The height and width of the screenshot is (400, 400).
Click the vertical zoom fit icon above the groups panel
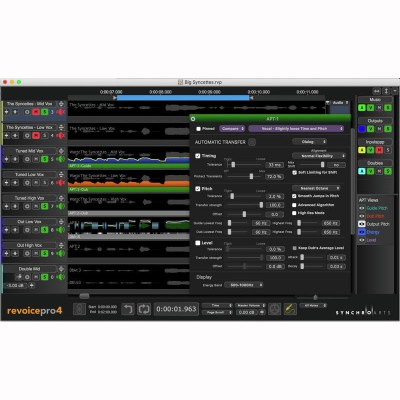click(x=386, y=91)
